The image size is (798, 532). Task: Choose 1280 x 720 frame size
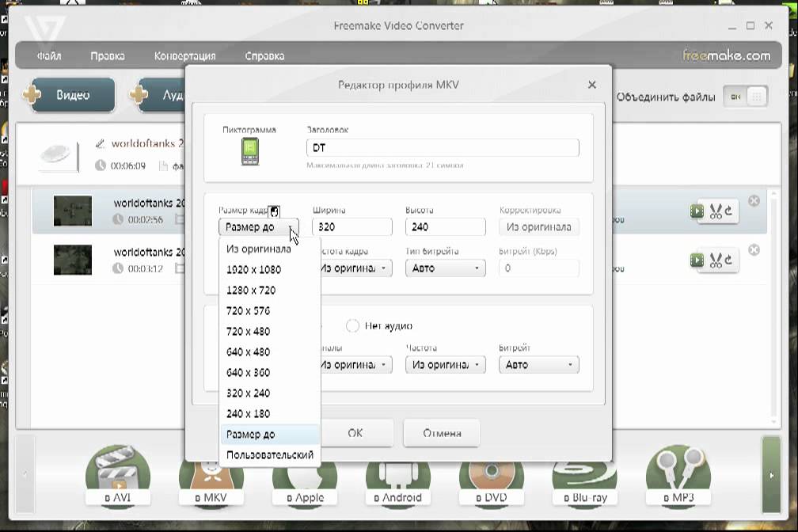point(270,291)
